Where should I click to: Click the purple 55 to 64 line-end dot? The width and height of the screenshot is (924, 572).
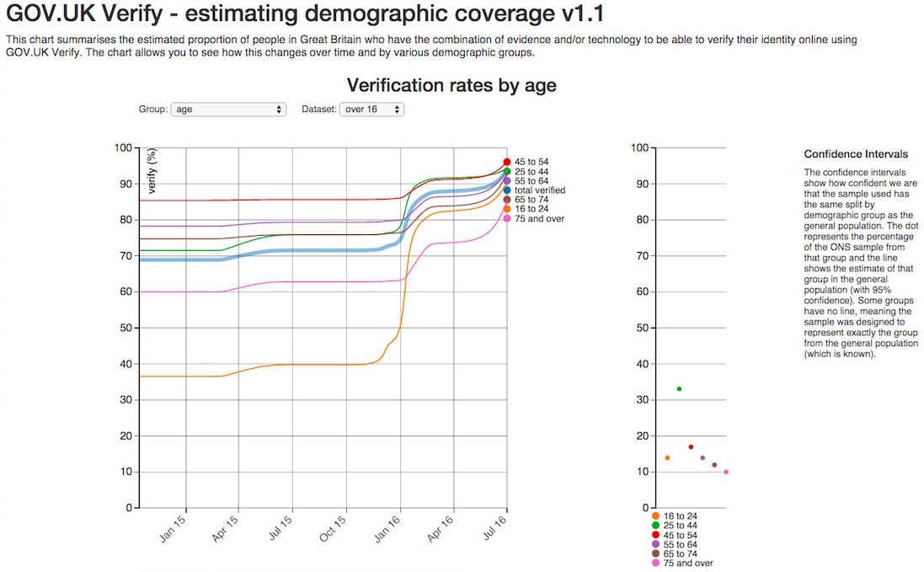tap(507, 181)
